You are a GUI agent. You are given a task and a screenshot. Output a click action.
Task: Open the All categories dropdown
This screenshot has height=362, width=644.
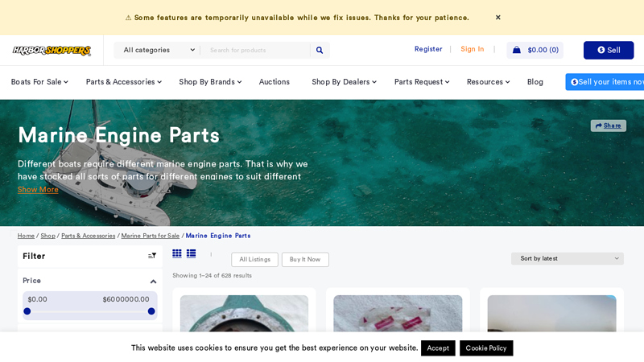click(159, 50)
